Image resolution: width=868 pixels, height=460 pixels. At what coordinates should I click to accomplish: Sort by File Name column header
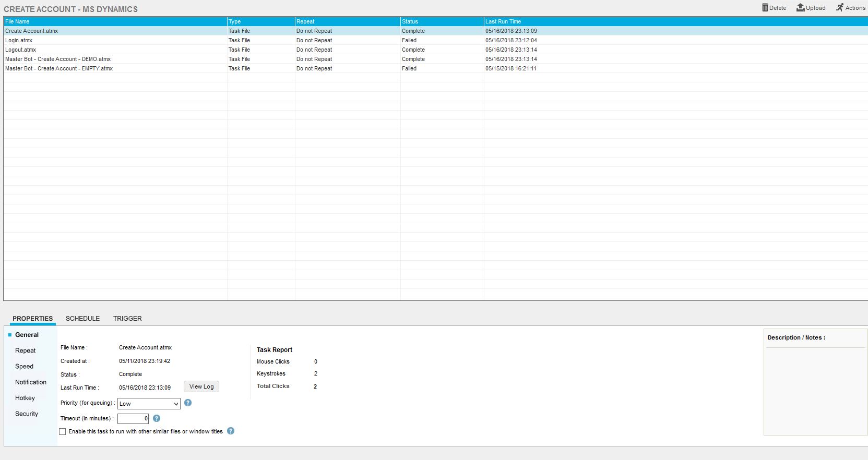pos(115,21)
